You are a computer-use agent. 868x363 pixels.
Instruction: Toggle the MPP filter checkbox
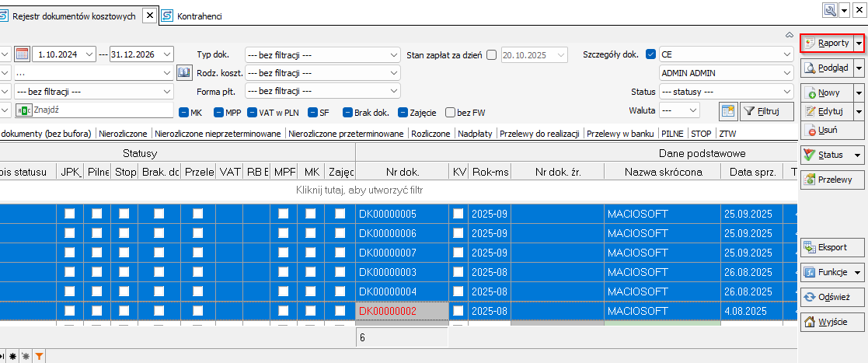[218, 113]
